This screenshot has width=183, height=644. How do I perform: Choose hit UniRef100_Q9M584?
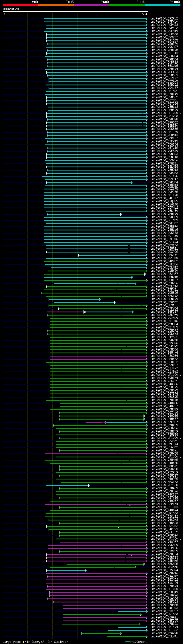[164, 59]
